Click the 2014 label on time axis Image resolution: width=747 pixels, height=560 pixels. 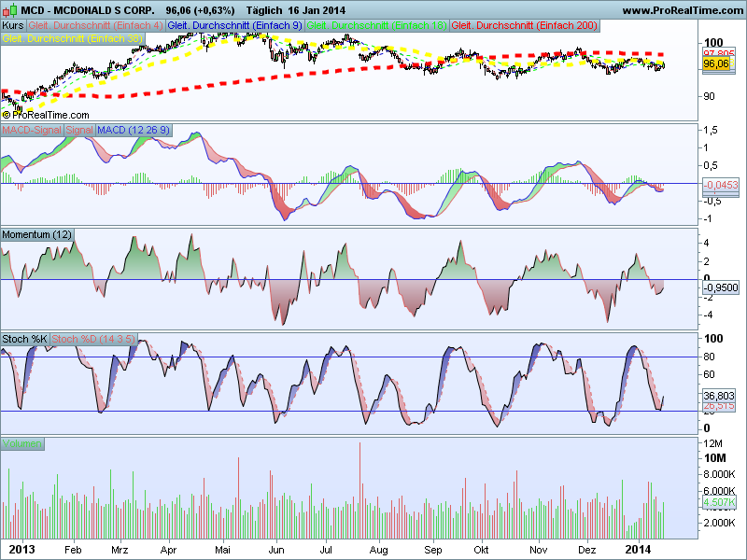pos(639,550)
